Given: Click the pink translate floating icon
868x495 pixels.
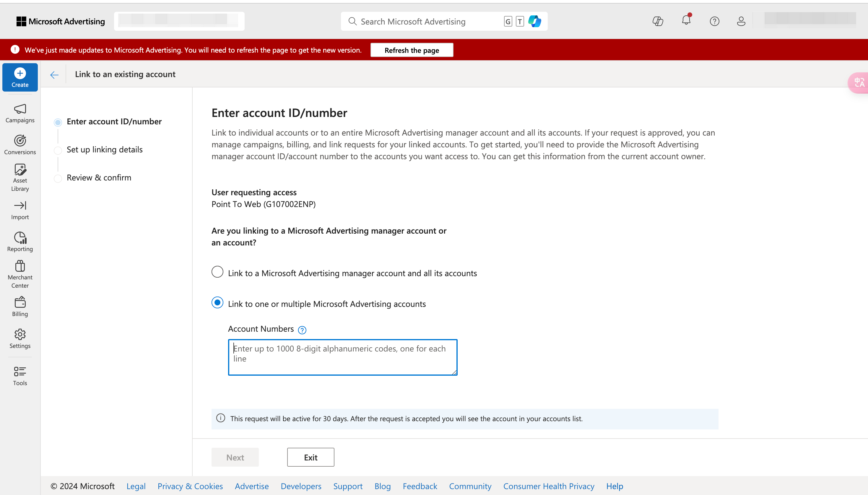Looking at the screenshot, I should [859, 83].
